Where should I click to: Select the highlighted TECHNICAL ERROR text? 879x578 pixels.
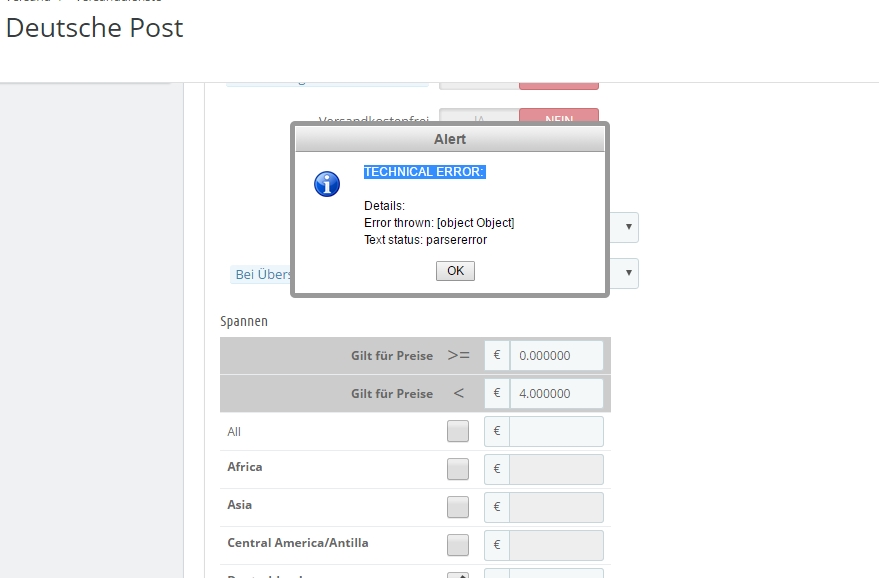[x=424, y=172]
